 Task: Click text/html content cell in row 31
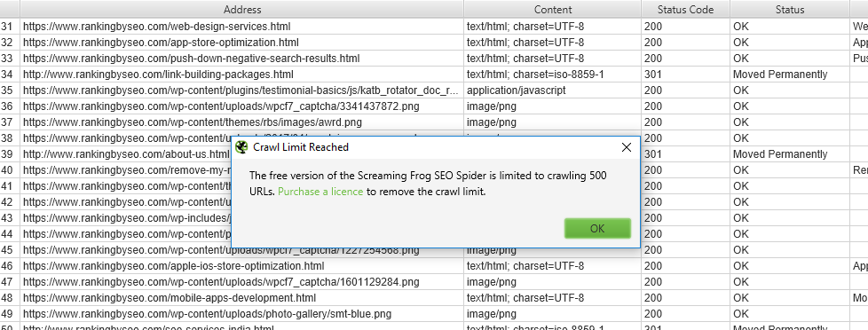525,27
